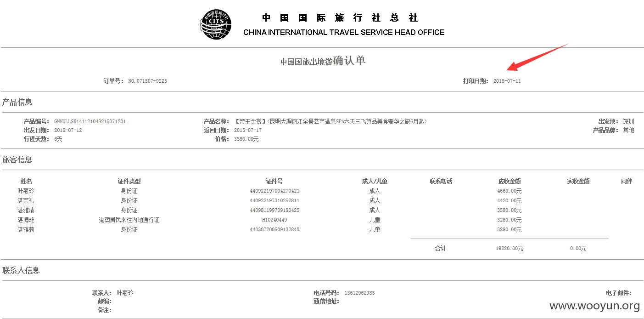
Task: Click the 联系电话 column header
Action: 441,181
